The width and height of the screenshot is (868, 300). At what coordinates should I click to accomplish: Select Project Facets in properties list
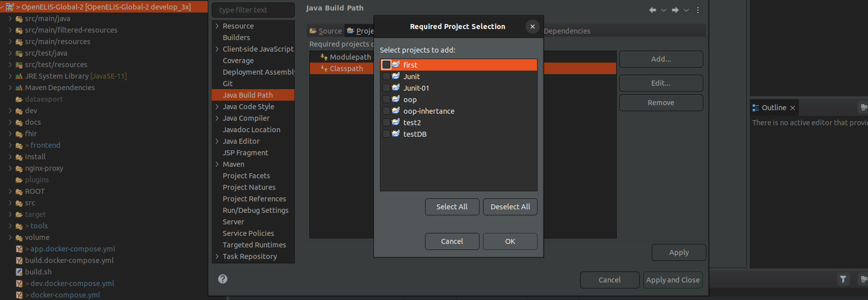click(246, 176)
